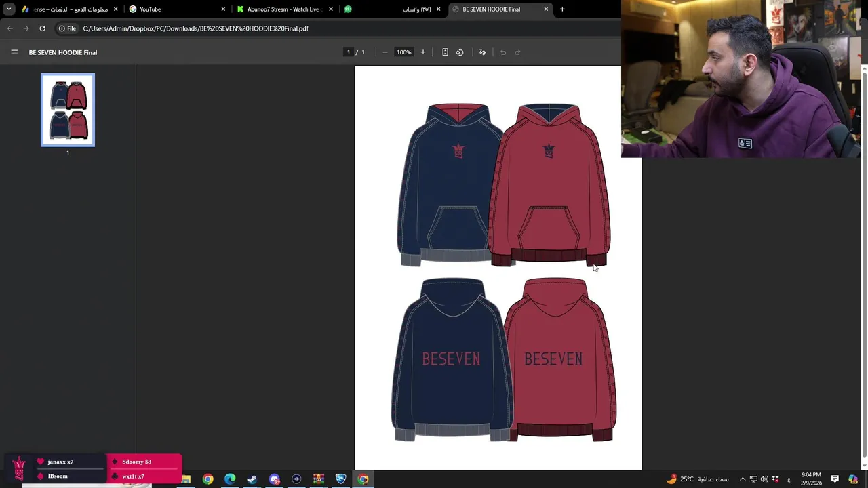This screenshot has height=488, width=868.
Task: Open the tab search dropdown arrow
Action: (x=9, y=9)
